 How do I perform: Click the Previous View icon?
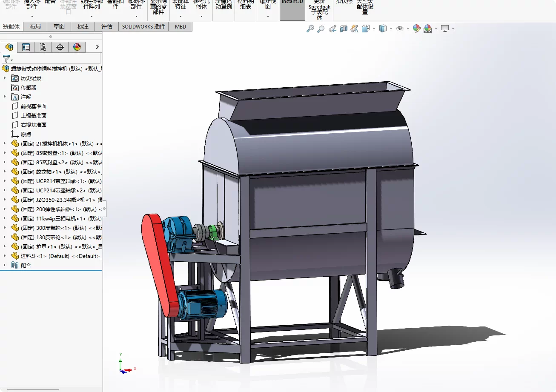pos(332,29)
